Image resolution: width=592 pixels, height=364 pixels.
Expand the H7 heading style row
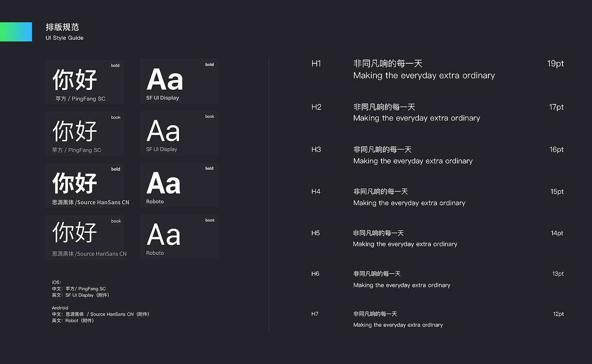pos(315,314)
